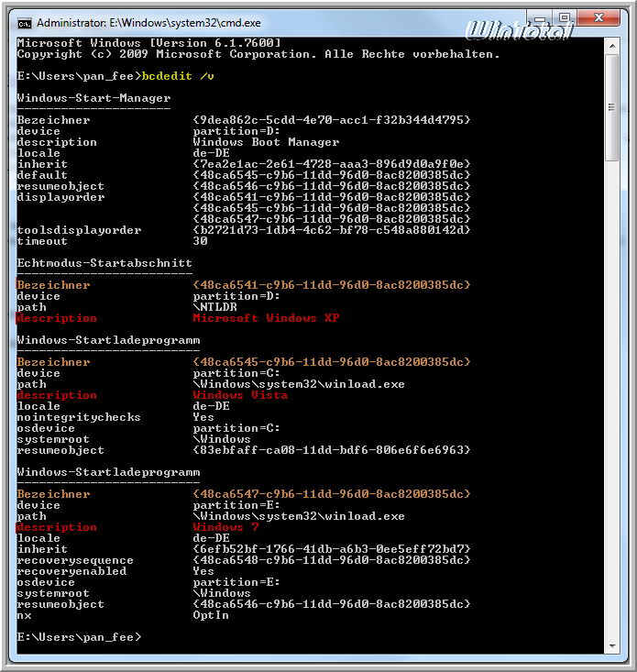This screenshot has width=637, height=672.
Task: Click red description 'Windows Vista'
Action: pos(240,395)
